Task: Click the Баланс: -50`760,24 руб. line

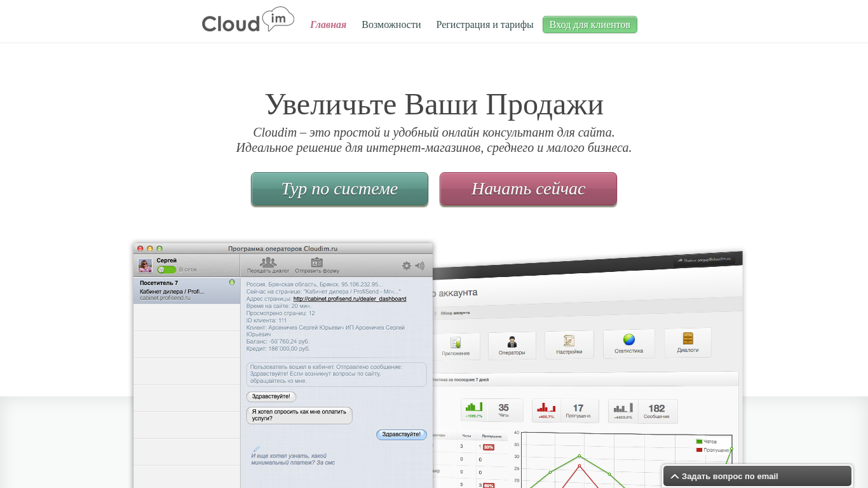Action: click(x=278, y=341)
